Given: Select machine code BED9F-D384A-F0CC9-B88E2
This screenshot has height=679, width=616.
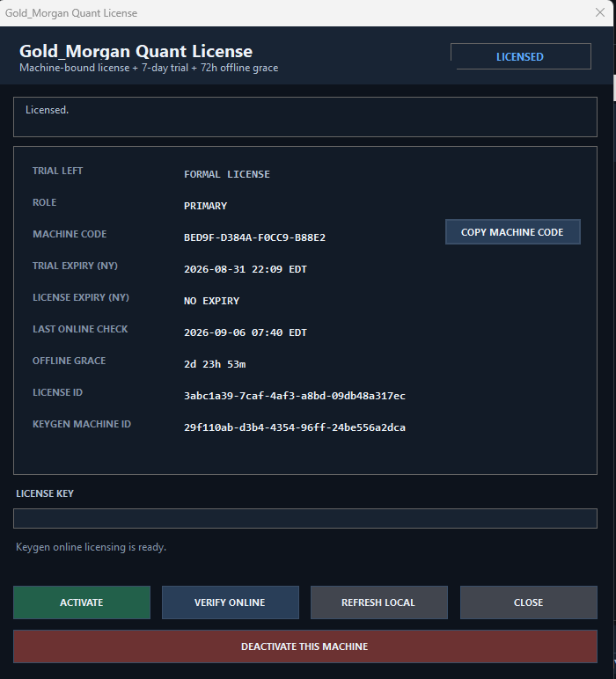Looking at the screenshot, I should pyautogui.click(x=254, y=237).
